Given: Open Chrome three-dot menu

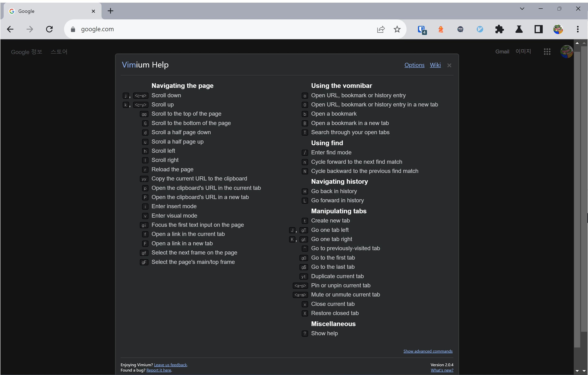Looking at the screenshot, I should [x=578, y=29].
